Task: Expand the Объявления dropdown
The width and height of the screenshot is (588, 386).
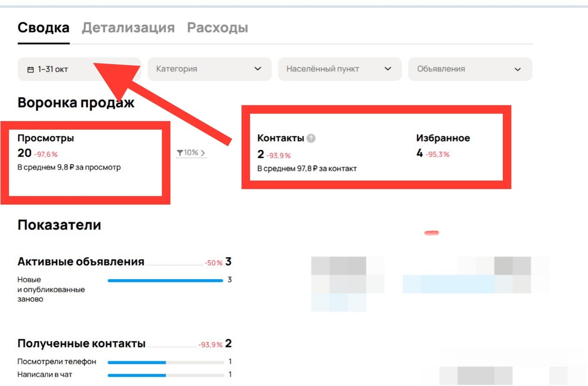Action: point(470,69)
